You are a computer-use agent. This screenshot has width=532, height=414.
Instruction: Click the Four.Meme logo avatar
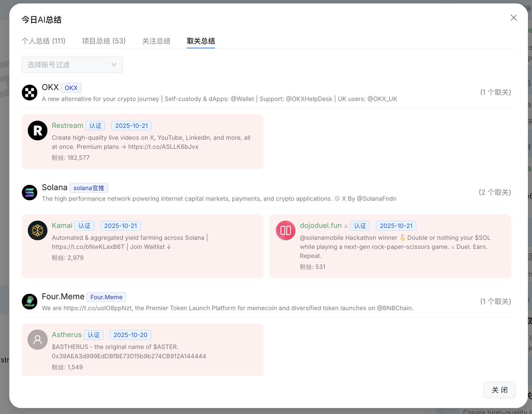coord(30,301)
